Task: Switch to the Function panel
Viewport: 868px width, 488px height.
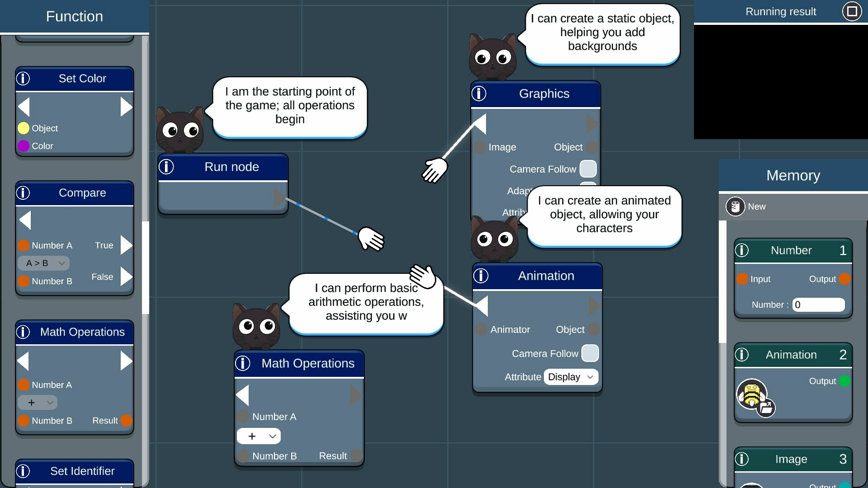Action: pyautogui.click(x=74, y=16)
